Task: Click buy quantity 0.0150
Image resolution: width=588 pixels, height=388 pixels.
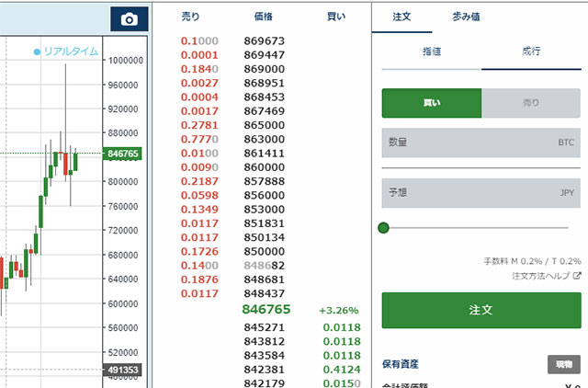Action: click(x=342, y=383)
